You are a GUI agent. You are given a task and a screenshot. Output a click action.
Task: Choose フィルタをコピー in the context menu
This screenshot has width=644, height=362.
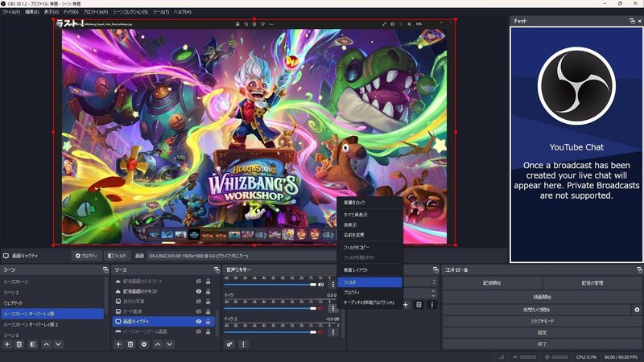[x=369, y=248]
